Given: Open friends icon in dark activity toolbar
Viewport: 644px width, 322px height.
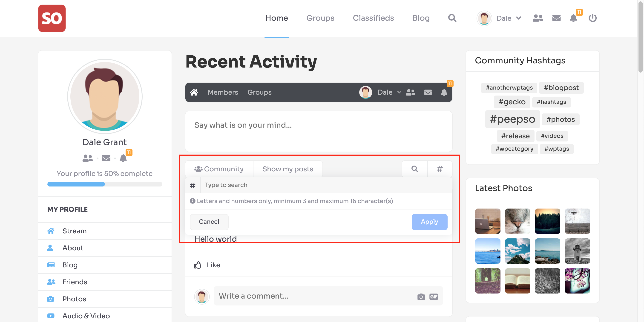Looking at the screenshot, I should (x=411, y=92).
